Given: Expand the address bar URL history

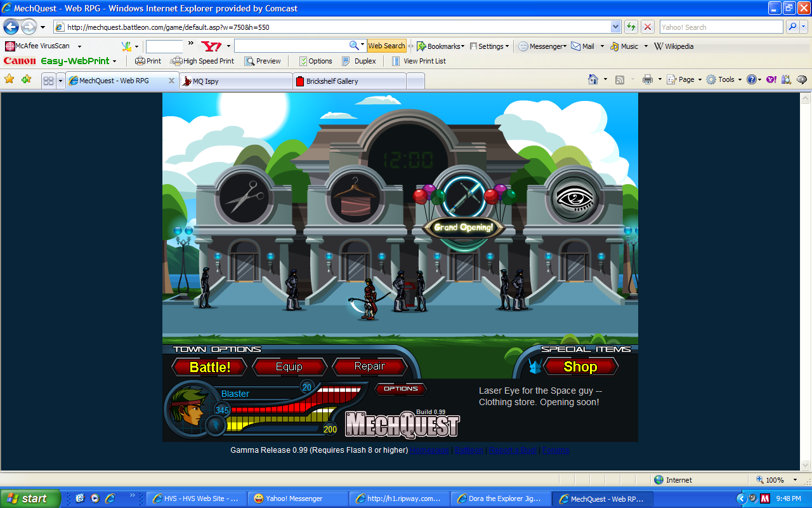Looking at the screenshot, I should pos(615,27).
